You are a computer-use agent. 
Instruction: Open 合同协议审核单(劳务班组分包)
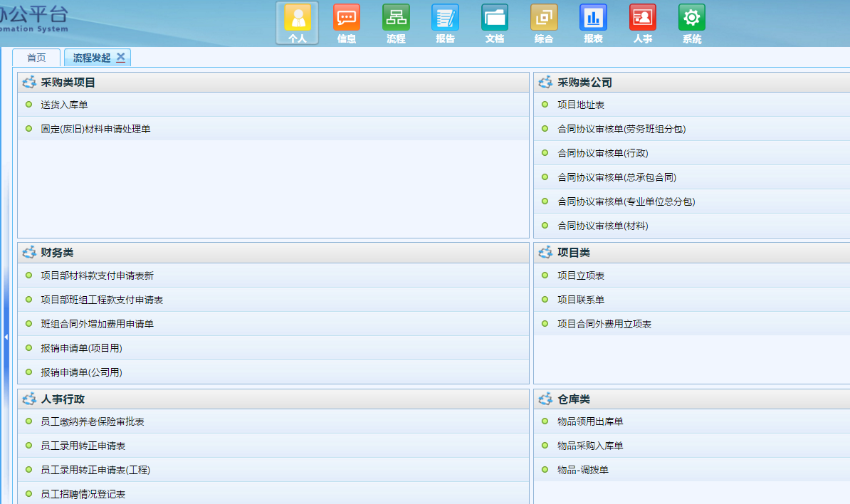tap(621, 129)
